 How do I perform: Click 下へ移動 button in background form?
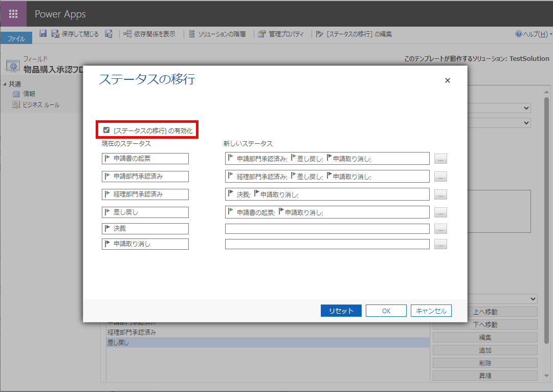tap(485, 324)
